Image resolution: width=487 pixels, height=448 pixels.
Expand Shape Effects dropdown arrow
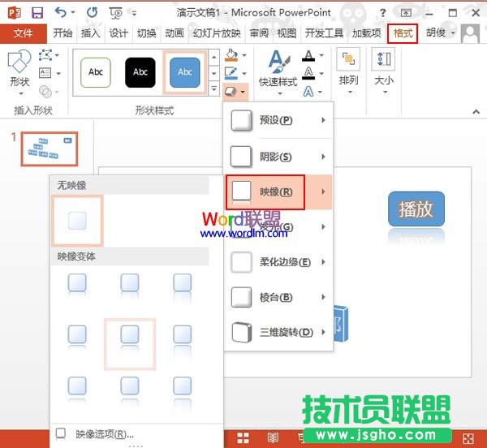pyautogui.click(x=243, y=92)
